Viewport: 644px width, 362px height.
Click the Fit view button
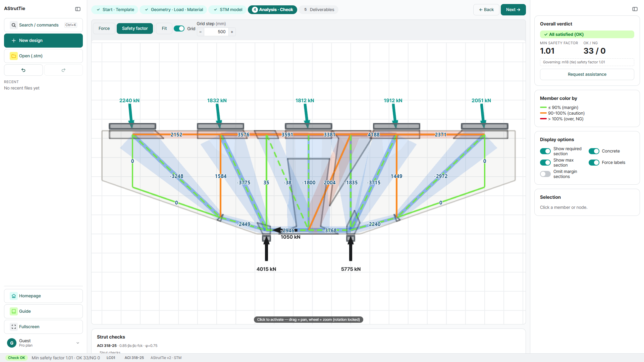164,28
